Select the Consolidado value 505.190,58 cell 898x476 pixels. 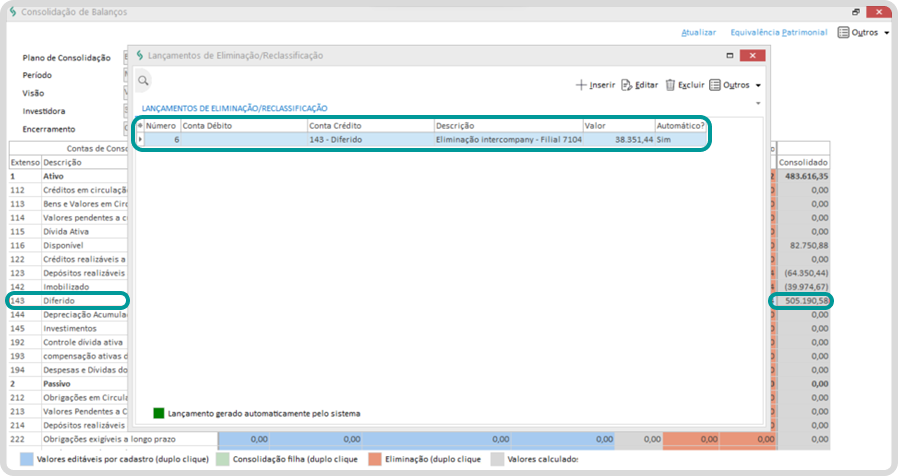803,301
